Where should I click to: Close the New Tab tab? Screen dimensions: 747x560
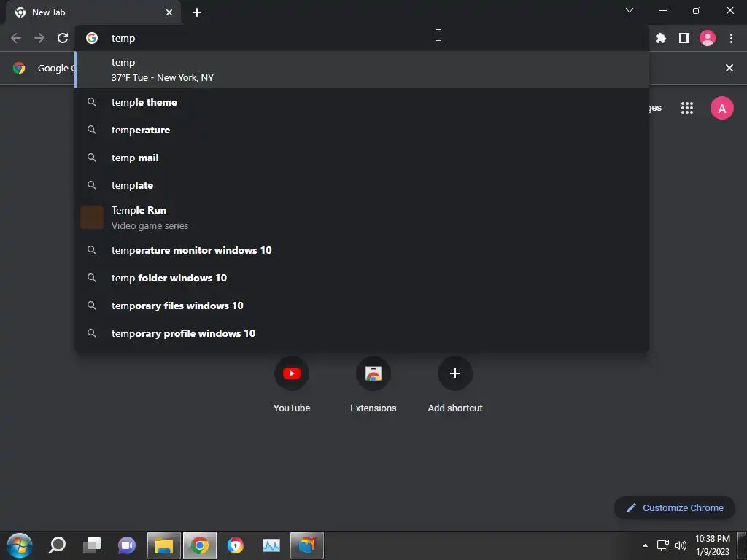(169, 12)
